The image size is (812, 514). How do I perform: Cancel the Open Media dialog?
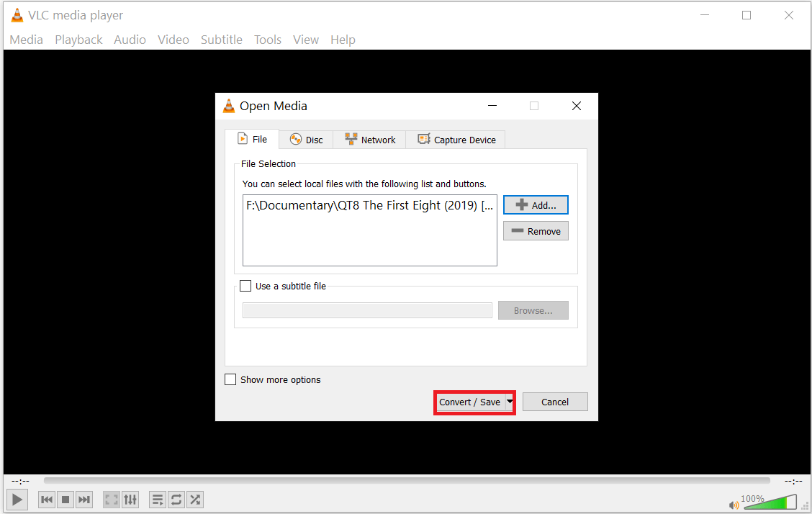(554, 402)
